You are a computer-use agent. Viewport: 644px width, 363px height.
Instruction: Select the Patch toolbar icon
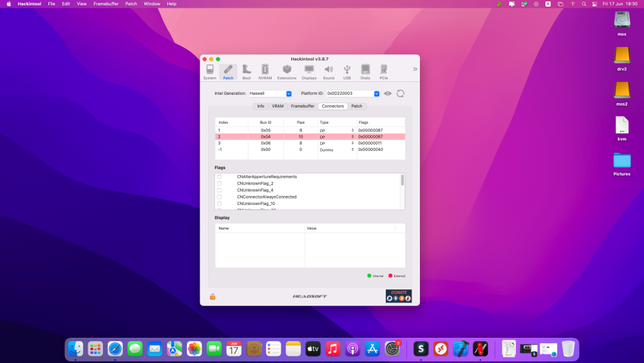(228, 72)
